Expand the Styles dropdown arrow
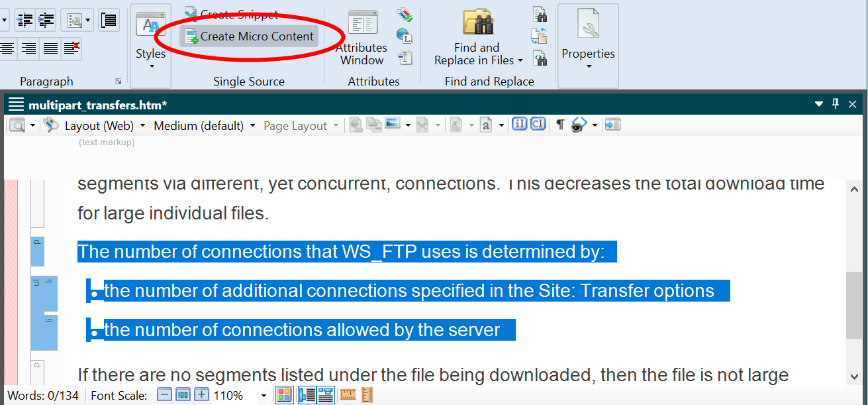This screenshot has height=405, width=868. pos(150,64)
